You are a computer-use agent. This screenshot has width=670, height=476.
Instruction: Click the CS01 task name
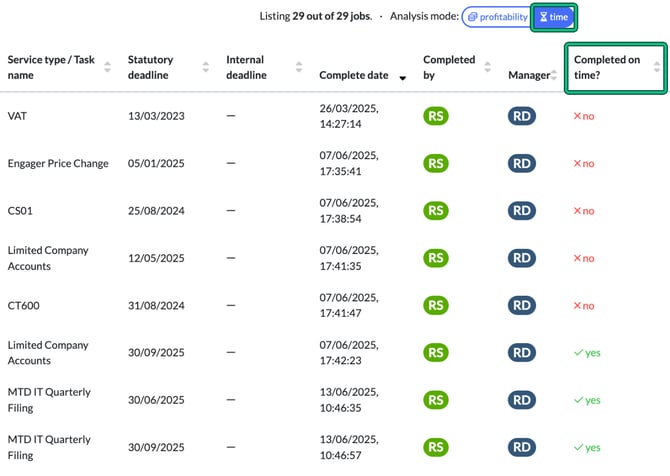coord(20,211)
